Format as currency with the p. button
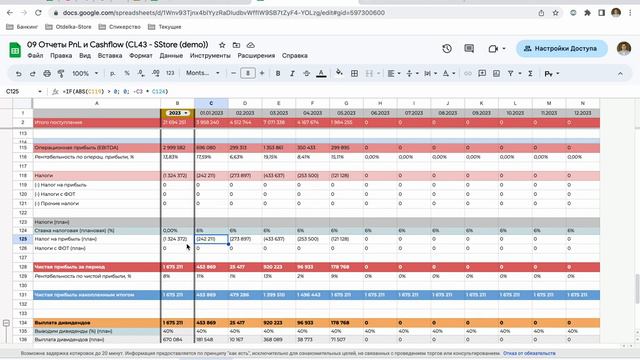 coord(113,73)
